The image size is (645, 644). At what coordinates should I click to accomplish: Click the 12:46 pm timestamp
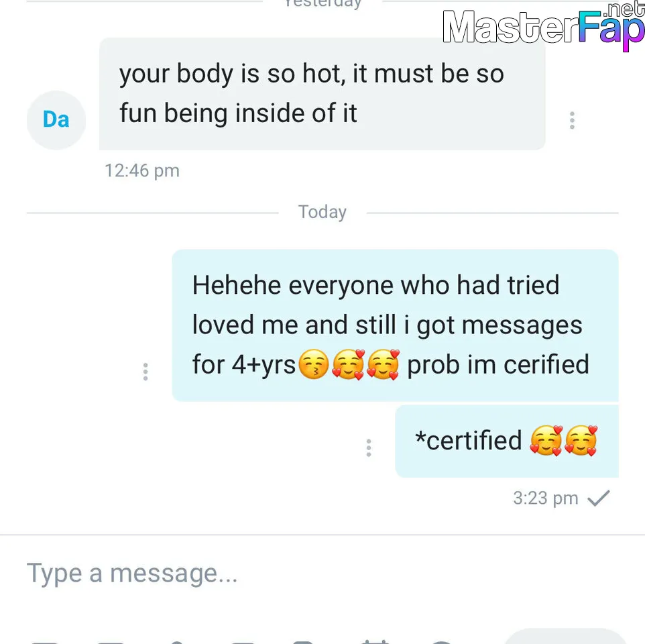tap(142, 170)
